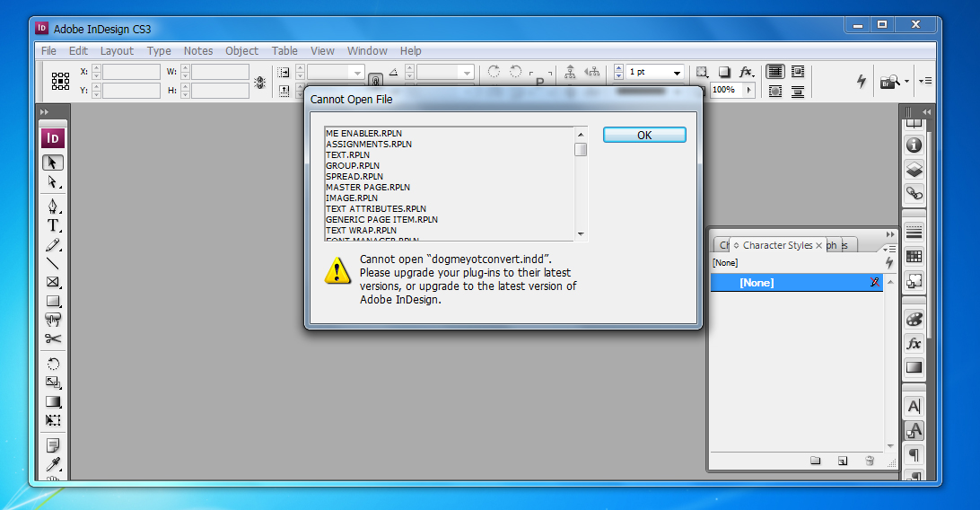This screenshot has width=980, height=510.
Task: Click the InDesign logo at toolbox top
Action: point(52,138)
